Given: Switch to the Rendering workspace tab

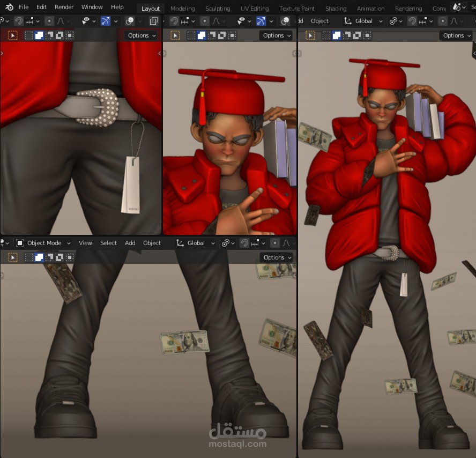Looking at the screenshot, I should pyautogui.click(x=408, y=9).
